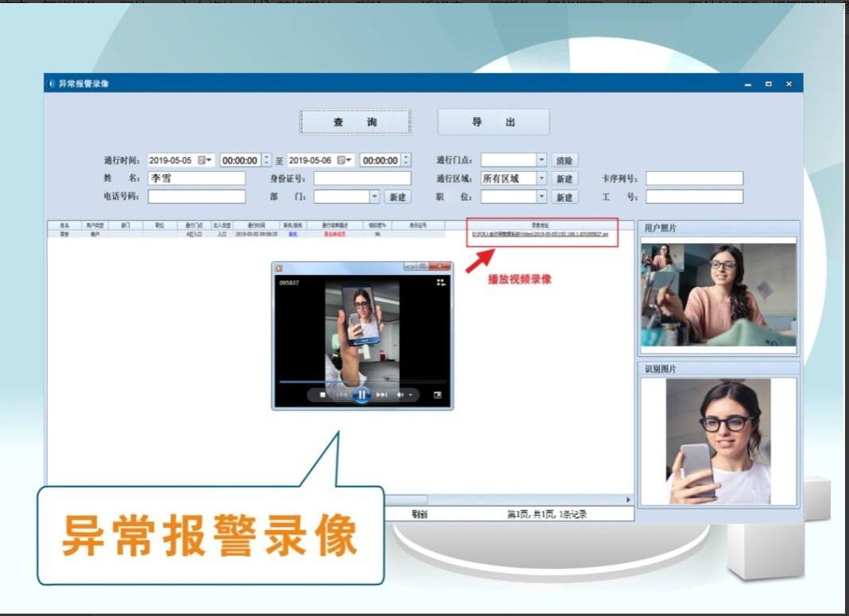Open the 职位 dropdown list
The width and height of the screenshot is (849, 616).
coord(541,196)
